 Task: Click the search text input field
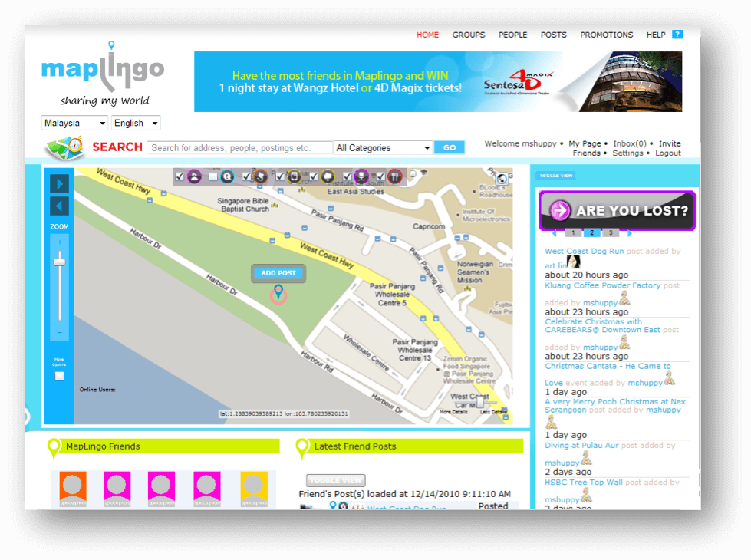(x=239, y=147)
